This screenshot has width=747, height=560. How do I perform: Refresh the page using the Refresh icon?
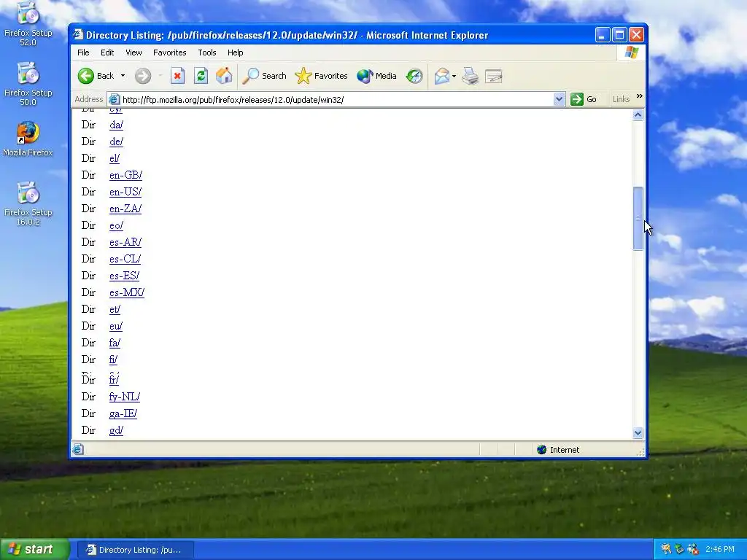[201, 76]
